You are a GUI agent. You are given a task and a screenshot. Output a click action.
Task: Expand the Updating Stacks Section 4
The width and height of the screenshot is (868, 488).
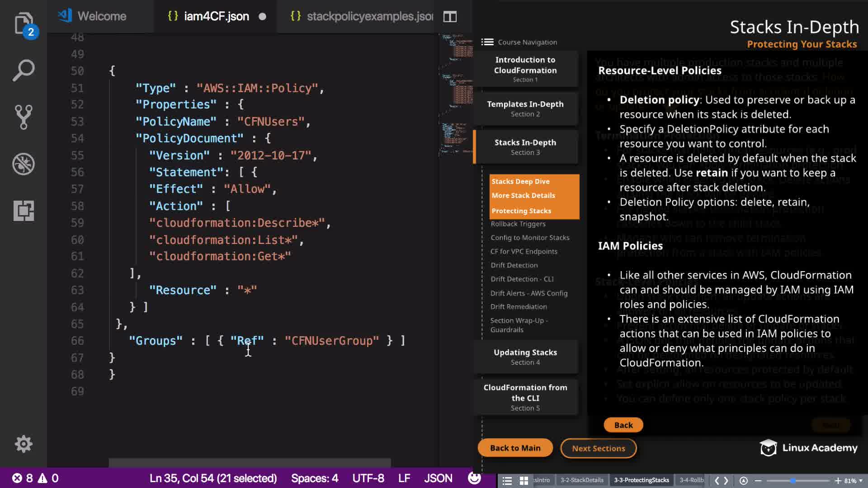click(525, 357)
